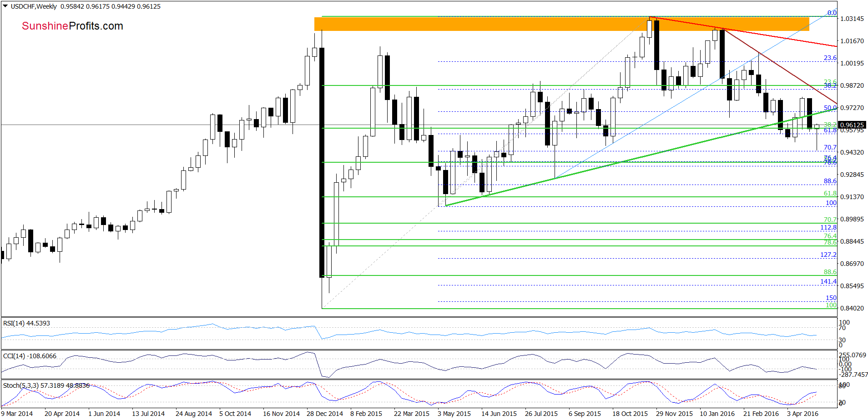Click the 10 Jan 2016 date label

coord(717,414)
